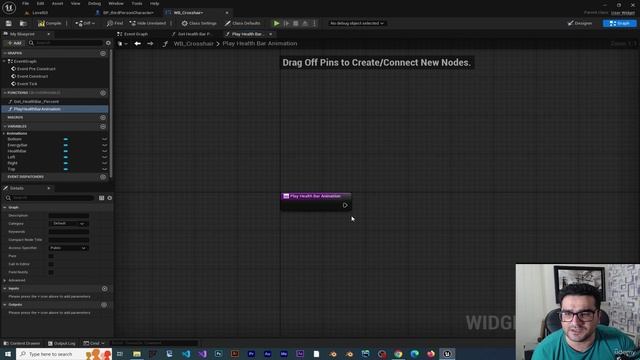The image size is (640, 360).
Task: Switch to the Get Health Bar P... tab
Action: point(192,34)
